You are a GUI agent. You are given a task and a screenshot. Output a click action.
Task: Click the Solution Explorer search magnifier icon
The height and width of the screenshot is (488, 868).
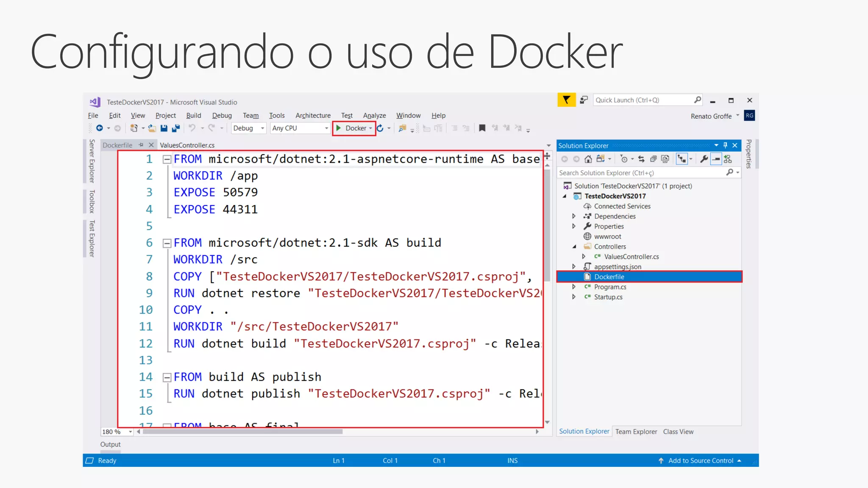point(729,172)
